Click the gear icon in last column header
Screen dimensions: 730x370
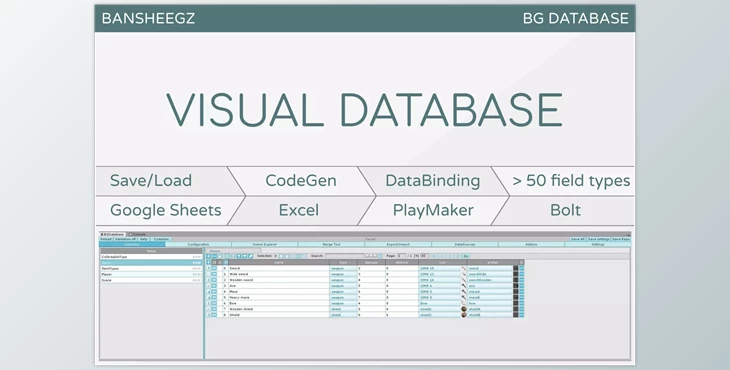[521, 262]
